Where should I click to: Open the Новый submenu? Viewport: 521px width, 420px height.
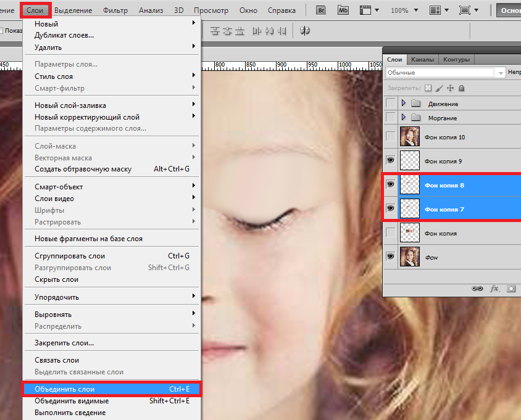coord(112,24)
